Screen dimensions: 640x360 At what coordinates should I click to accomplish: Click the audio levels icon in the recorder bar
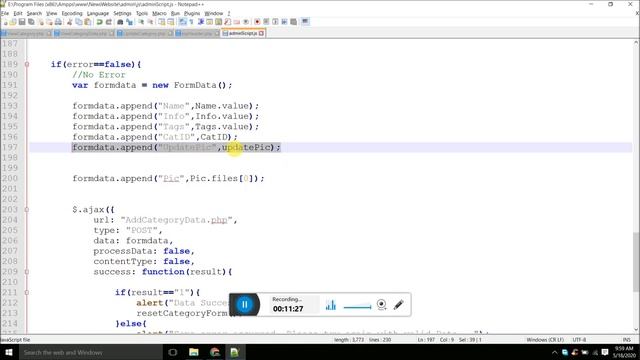(x=331, y=305)
